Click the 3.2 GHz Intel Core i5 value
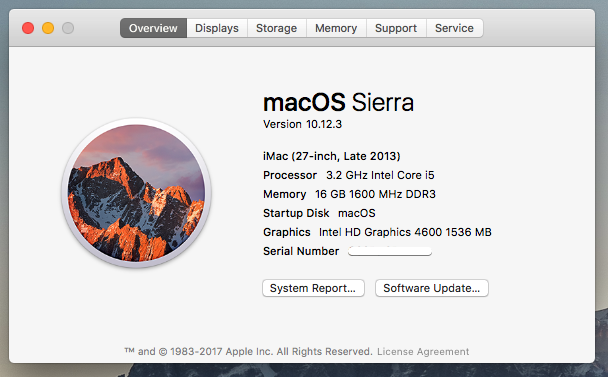 click(380, 175)
